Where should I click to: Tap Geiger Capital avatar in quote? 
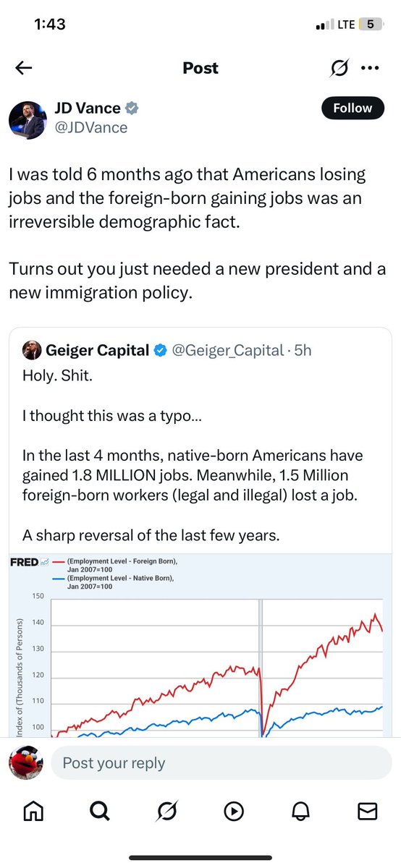30,350
